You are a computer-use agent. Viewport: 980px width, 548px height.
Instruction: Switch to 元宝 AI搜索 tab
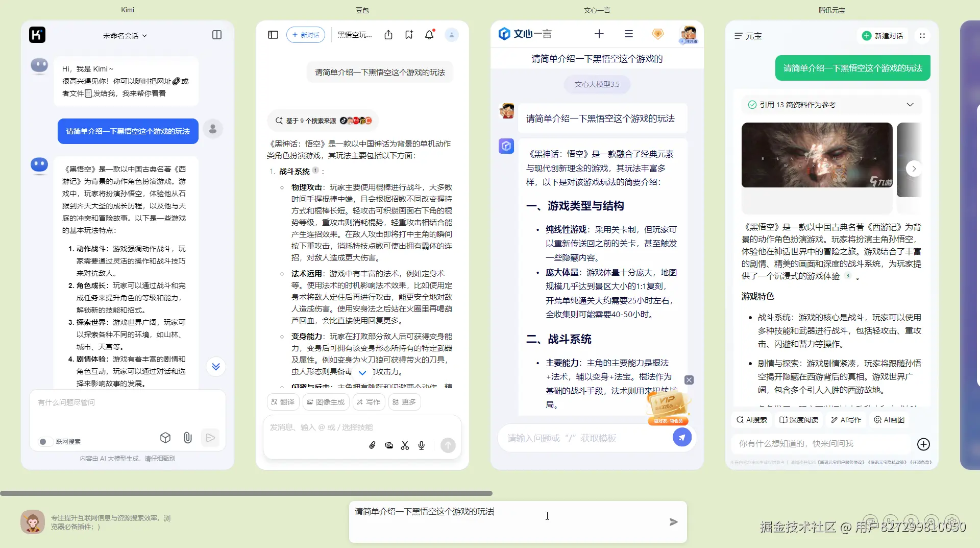(752, 420)
